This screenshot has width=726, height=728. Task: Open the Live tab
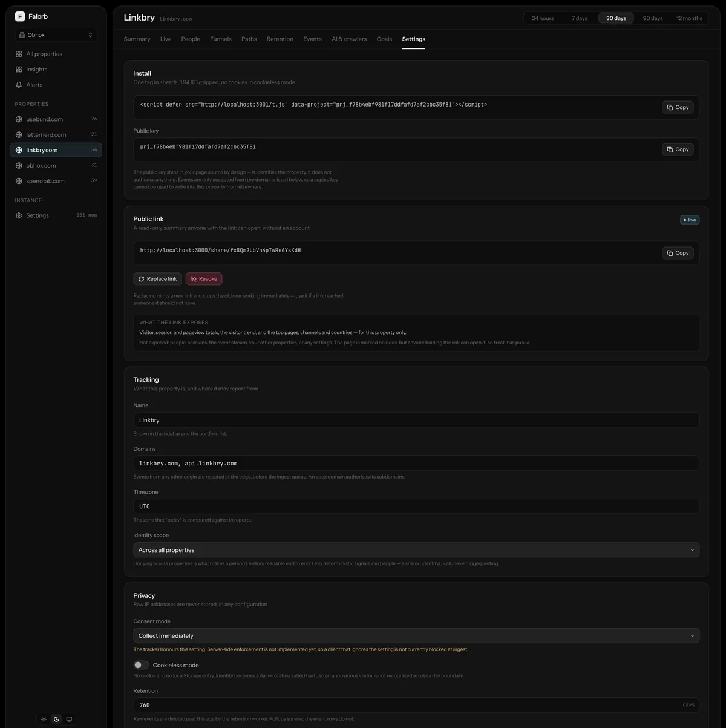[166, 39]
